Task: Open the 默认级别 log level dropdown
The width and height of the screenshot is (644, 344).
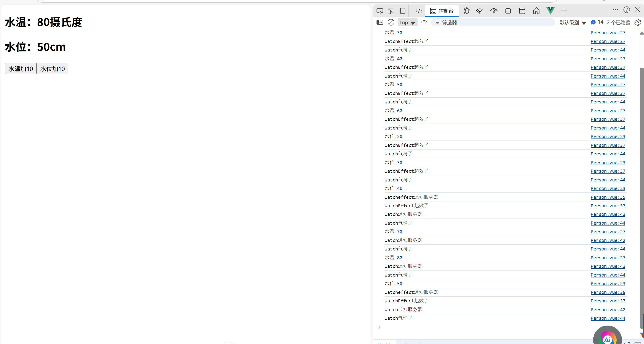Action: tap(572, 22)
